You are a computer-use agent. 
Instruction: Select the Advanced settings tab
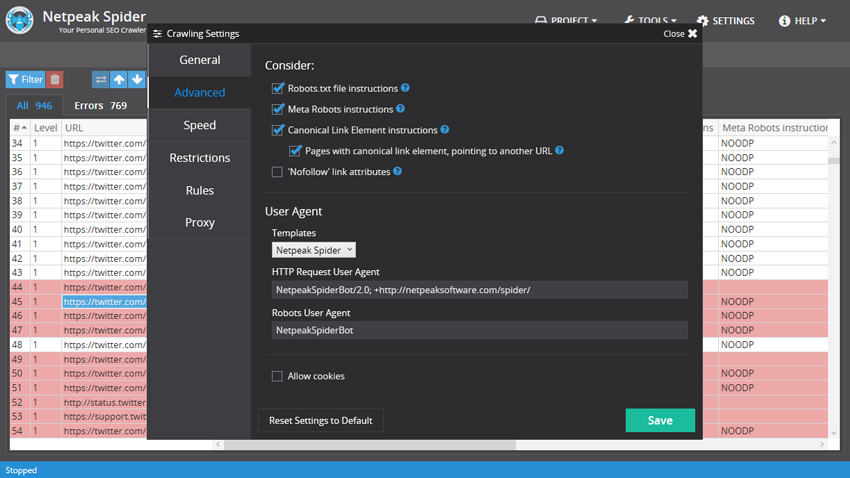click(199, 92)
